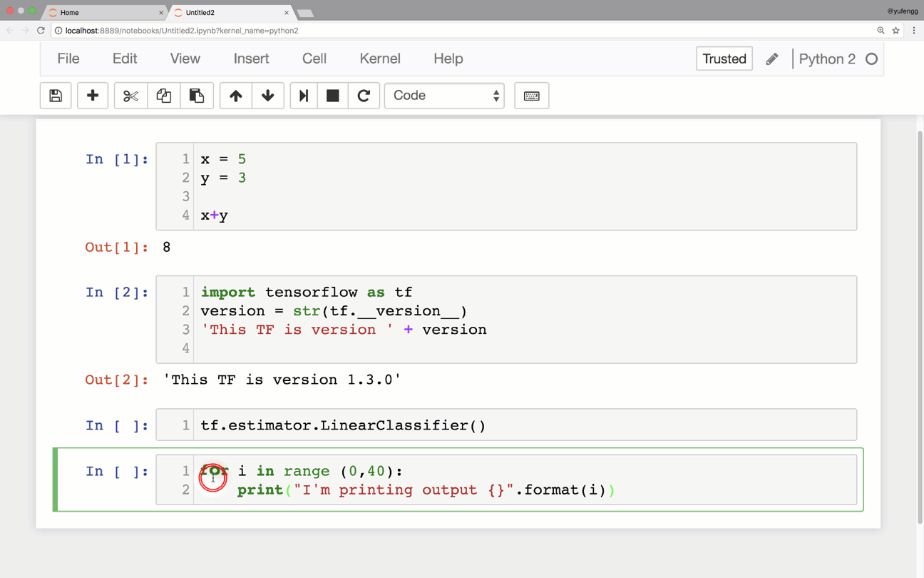Image resolution: width=924 pixels, height=578 pixels.
Task: Click the @yufengg profile button
Action: point(903,11)
